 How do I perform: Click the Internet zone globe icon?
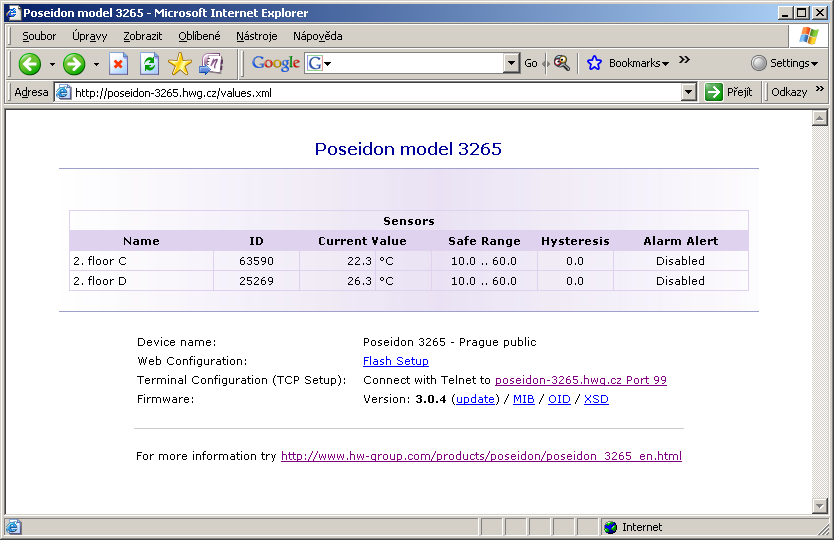(611, 527)
